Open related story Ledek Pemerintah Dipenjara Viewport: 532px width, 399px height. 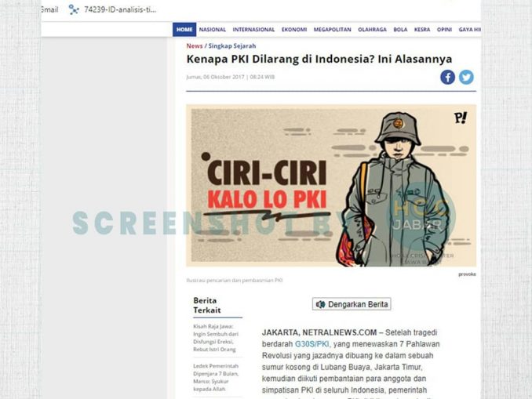click(216, 377)
